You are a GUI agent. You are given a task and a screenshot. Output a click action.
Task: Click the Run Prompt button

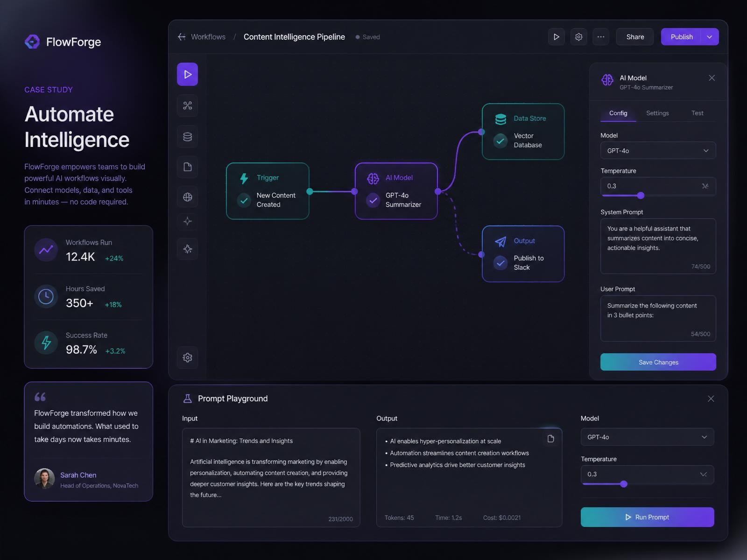point(647,517)
